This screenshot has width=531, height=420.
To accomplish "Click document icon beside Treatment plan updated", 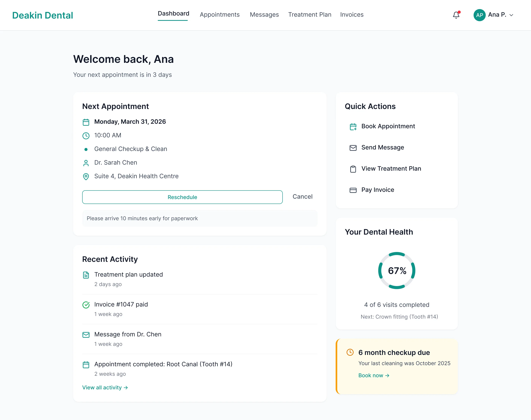I will point(86,275).
